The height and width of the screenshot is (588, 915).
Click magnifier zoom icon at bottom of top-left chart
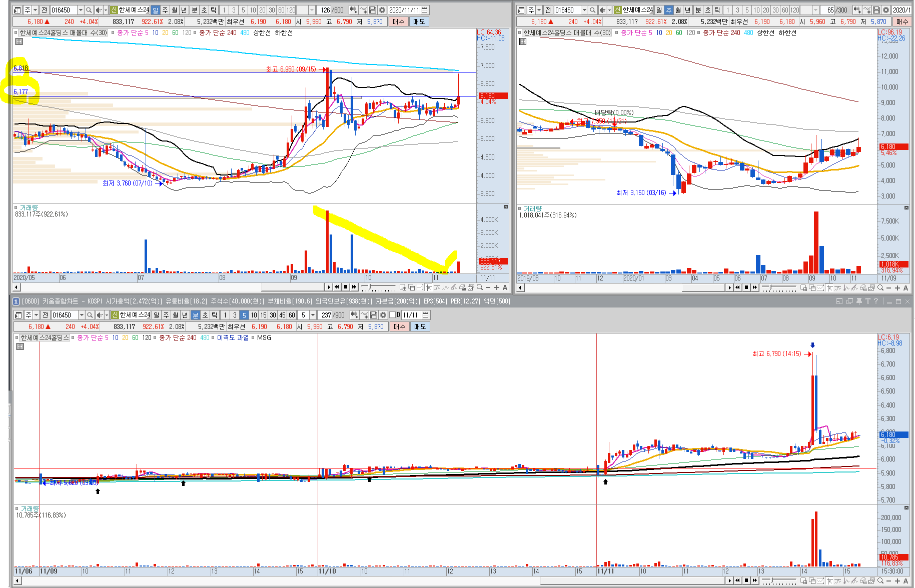click(x=480, y=287)
